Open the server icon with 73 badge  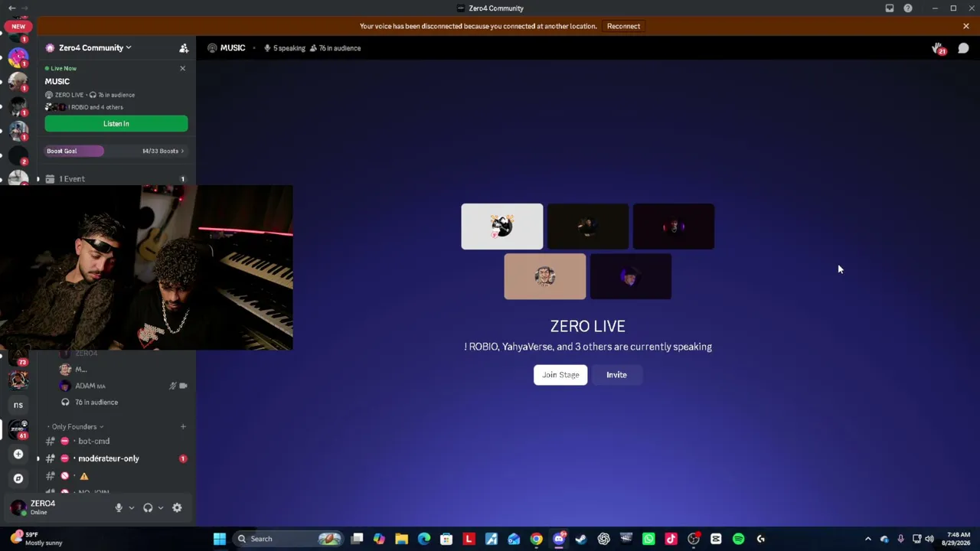18,357
